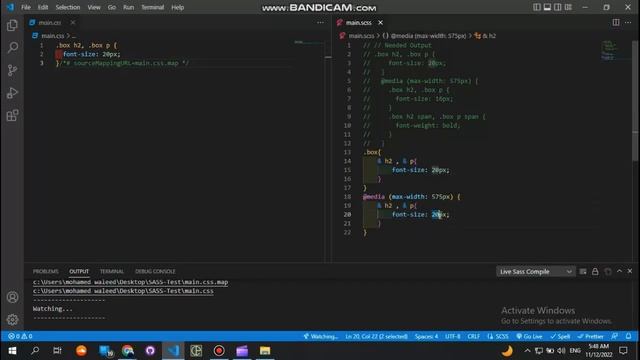This screenshot has width=640, height=360.
Task: Change indentation via Spaces: 4
Action: pyautogui.click(x=427, y=336)
